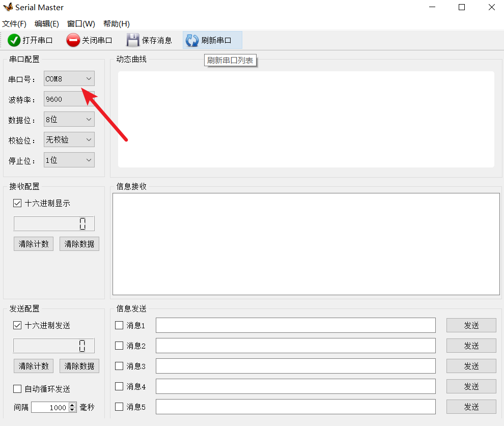Click the 消息1 text input field
Image resolution: width=504 pixels, height=426 pixels.
click(x=296, y=325)
